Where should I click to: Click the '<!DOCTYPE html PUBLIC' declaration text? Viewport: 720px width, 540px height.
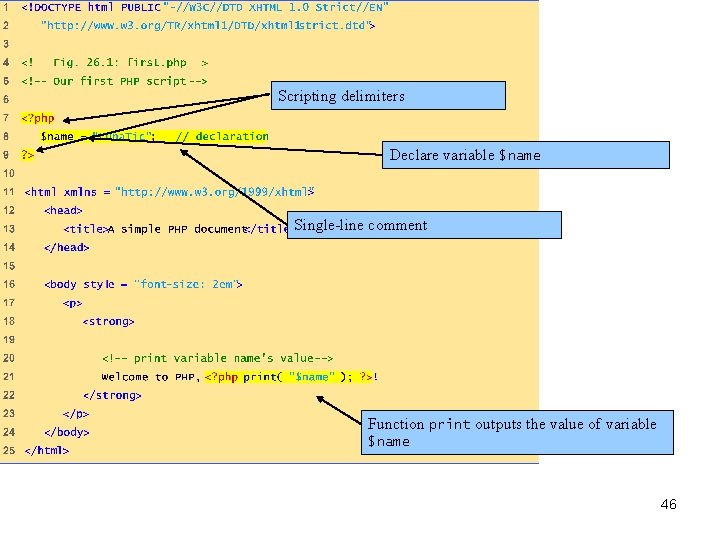(91, 7)
